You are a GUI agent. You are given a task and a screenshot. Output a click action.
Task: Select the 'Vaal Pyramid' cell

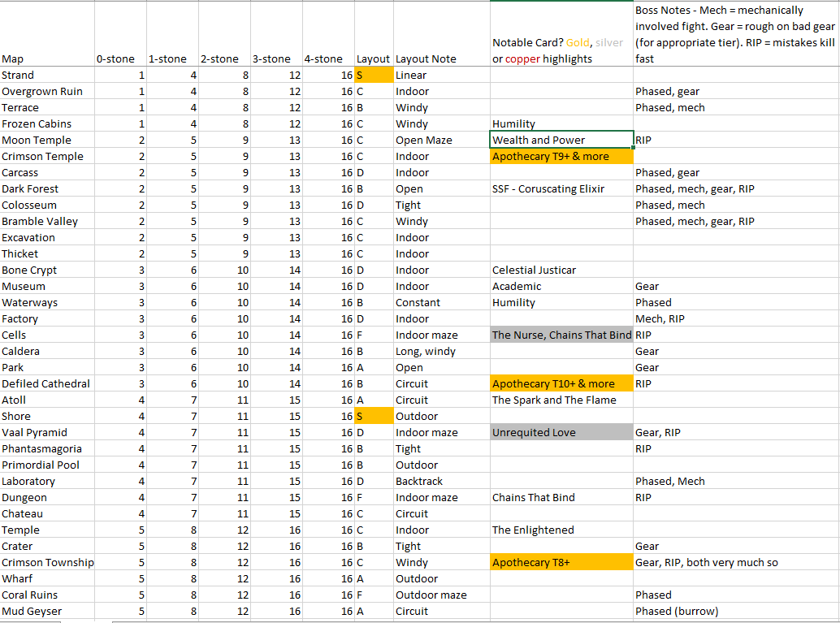point(47,432)
